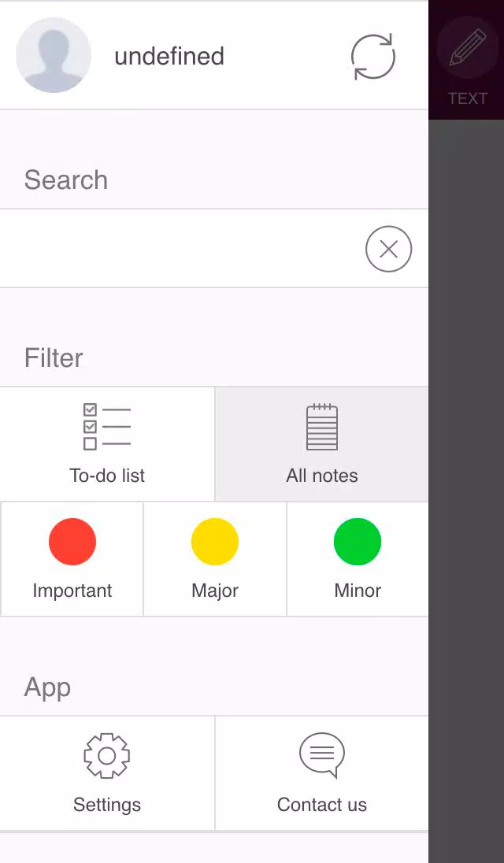Image resolution: width=504 pixels, height=863 pixels.
Task: Clear search with the X icon
Action: pyautogui.click(x=388, y=249)
